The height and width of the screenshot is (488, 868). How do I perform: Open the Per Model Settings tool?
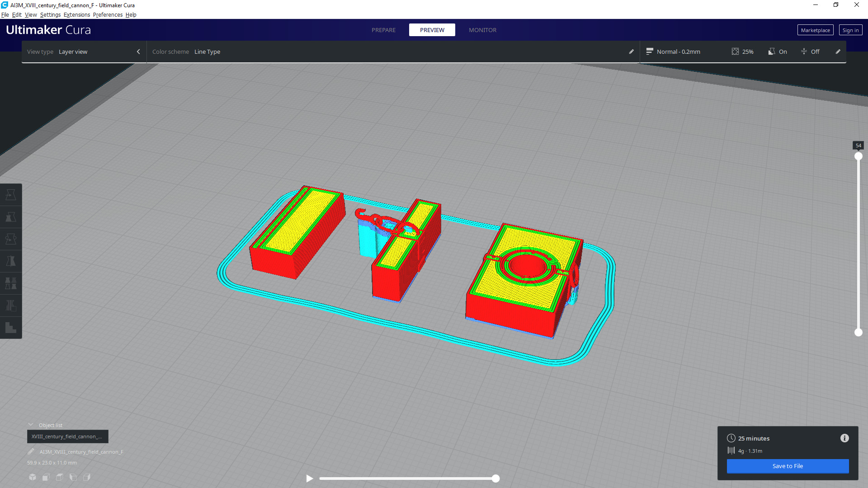click(11, 283)
